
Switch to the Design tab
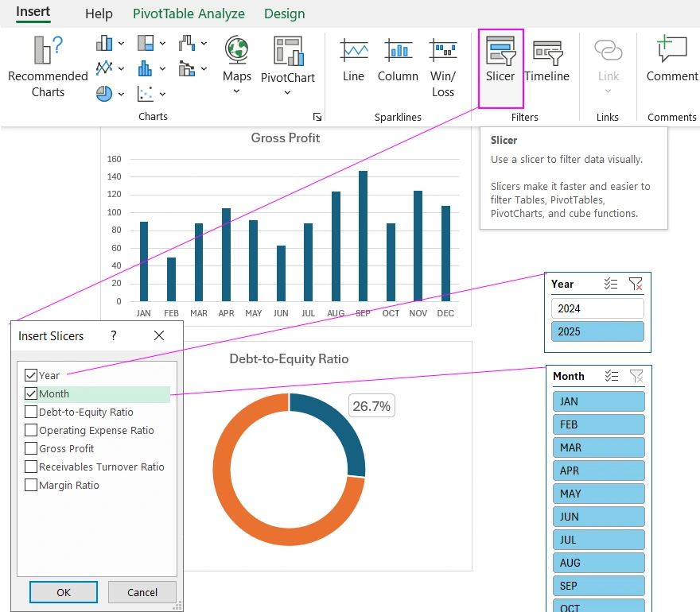tap(284, 14)
